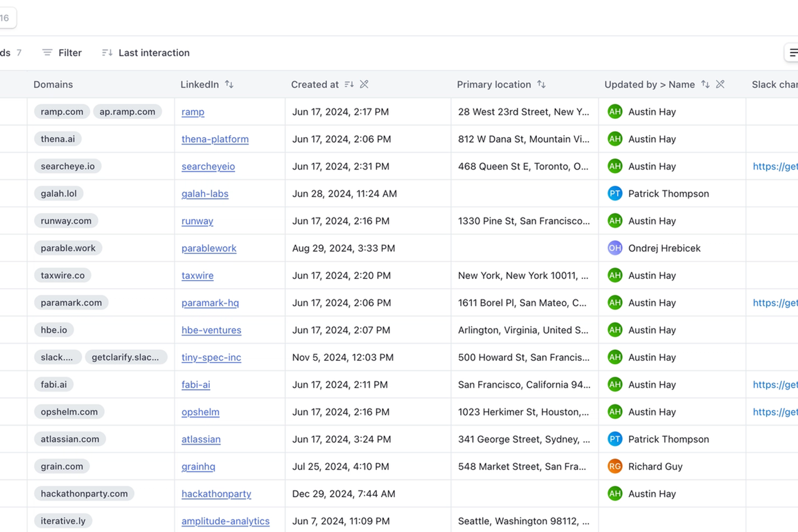Click the fabi.ai domain chip
Image resolution: width=798 pixels, height=532 pixels.
[x=54, y=384]
